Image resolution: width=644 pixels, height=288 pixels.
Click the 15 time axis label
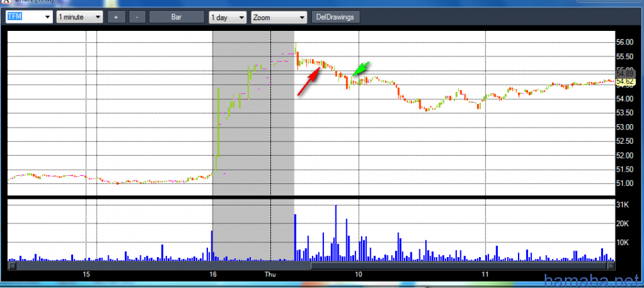[x=87, y=275]
